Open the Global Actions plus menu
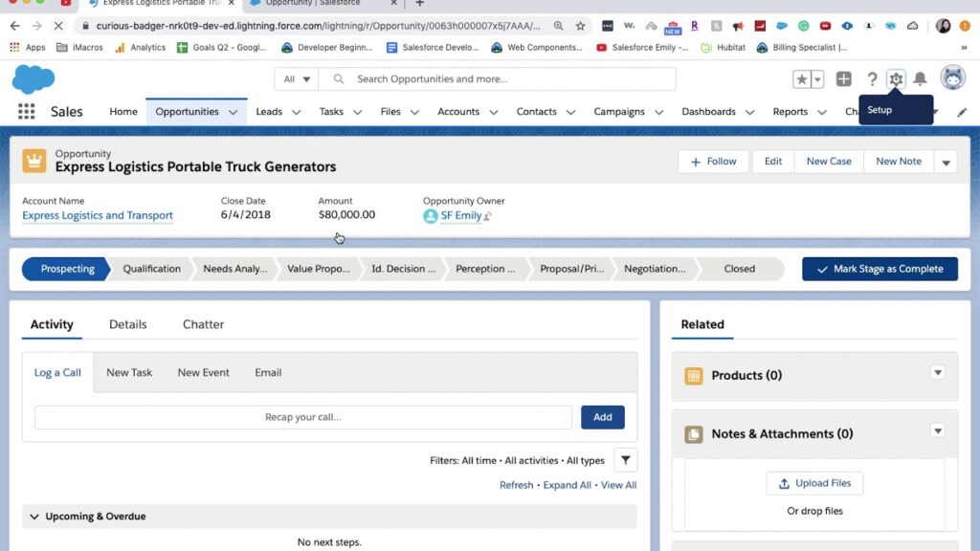This screenshot has width=980, height=551. click(844, 78)
